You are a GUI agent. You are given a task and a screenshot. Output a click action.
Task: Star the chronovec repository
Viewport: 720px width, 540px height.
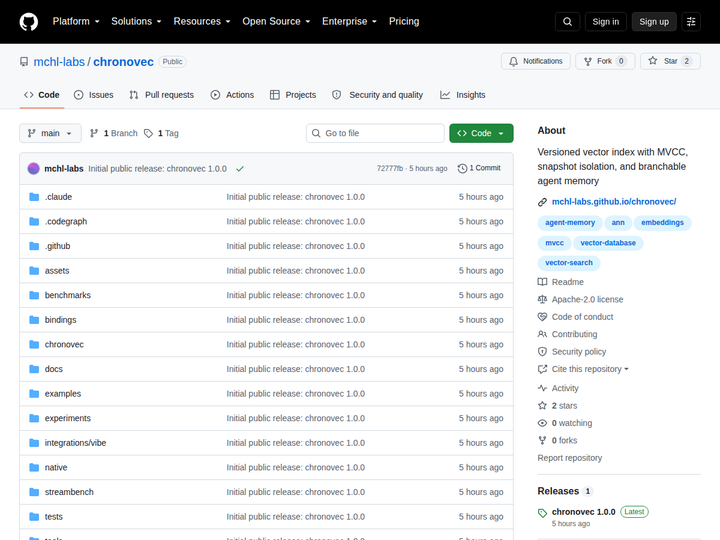pos(670,61)
